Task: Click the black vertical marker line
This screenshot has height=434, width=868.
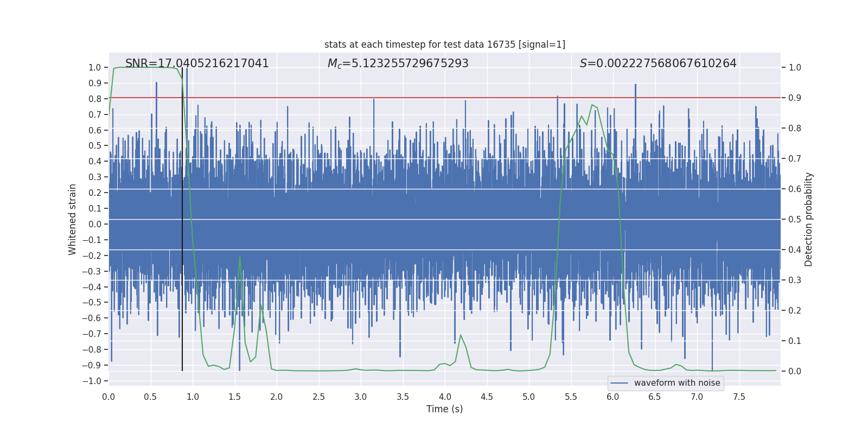Action: point(182,217)
